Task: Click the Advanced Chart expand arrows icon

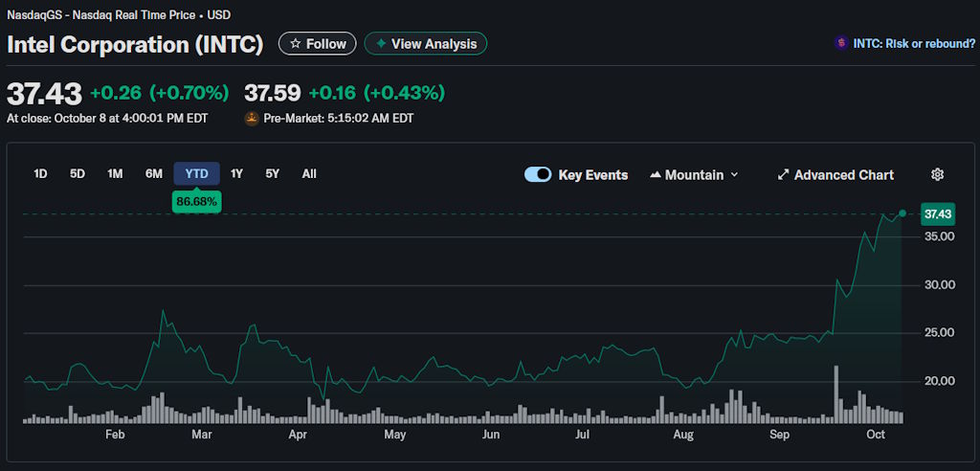Action: point(783,174)
